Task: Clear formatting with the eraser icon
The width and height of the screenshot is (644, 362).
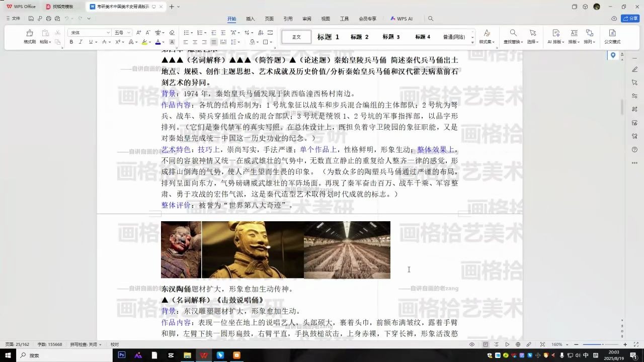Action: pos(172,33)
